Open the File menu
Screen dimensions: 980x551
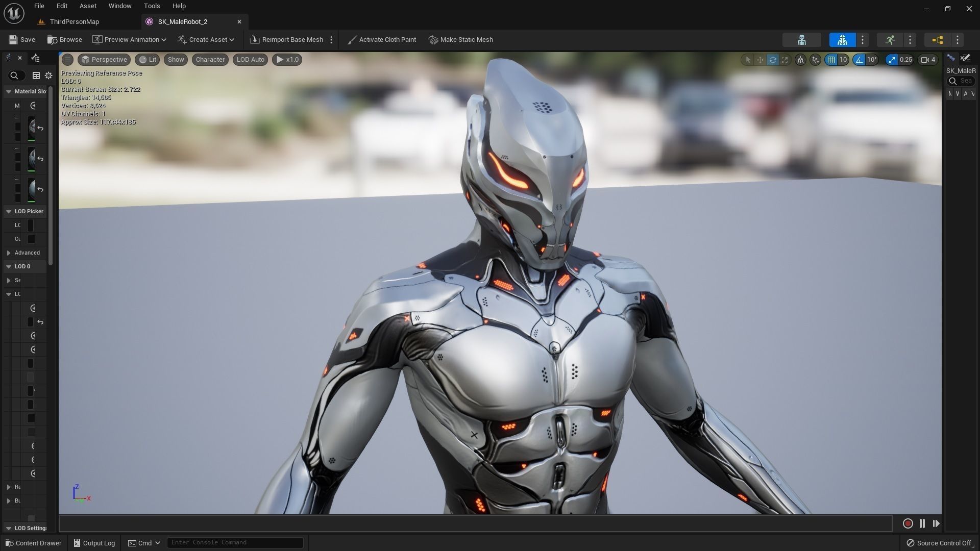click(x=39, y=6)
